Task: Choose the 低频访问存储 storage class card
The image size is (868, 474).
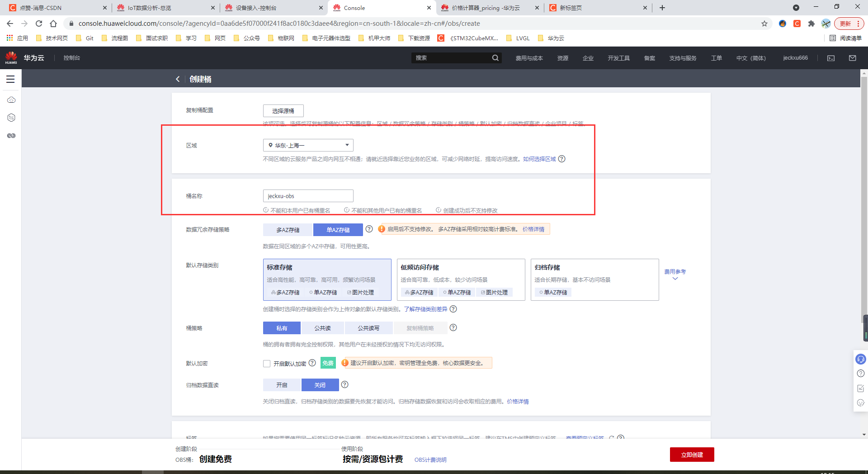Action: [461, 280]
